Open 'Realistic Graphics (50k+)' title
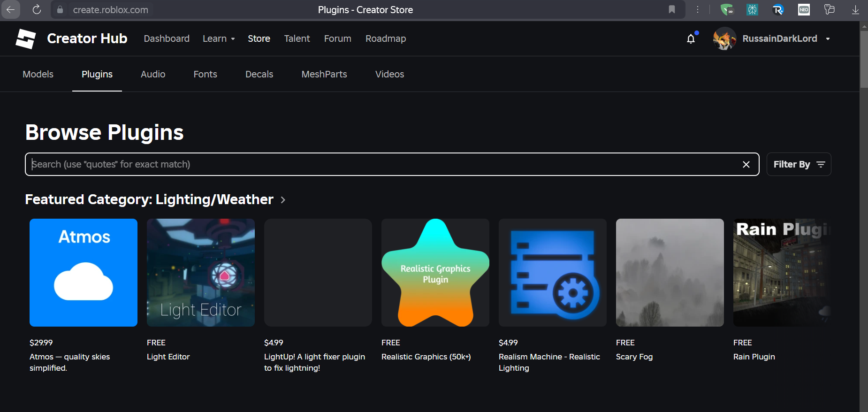Viewport: 868px width, 412px height. [x=426, y=357]
